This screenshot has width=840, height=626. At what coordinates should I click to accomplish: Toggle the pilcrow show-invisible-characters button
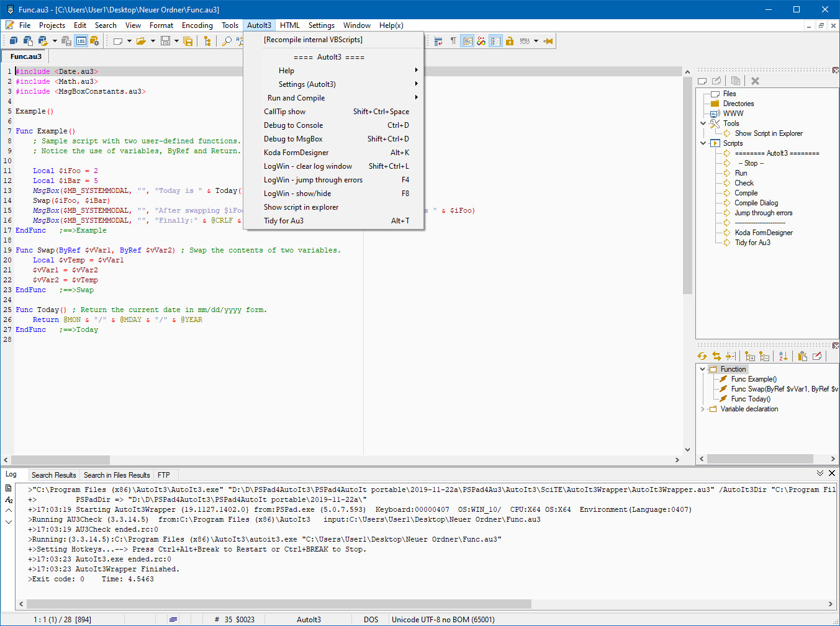pos(453,41)
